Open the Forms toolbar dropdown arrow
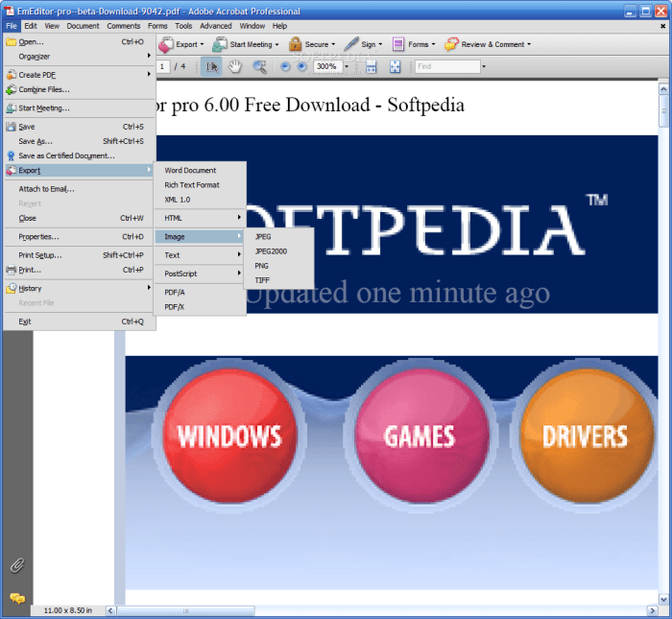This screenshot has height=619, width=672. tap(433, 44)
